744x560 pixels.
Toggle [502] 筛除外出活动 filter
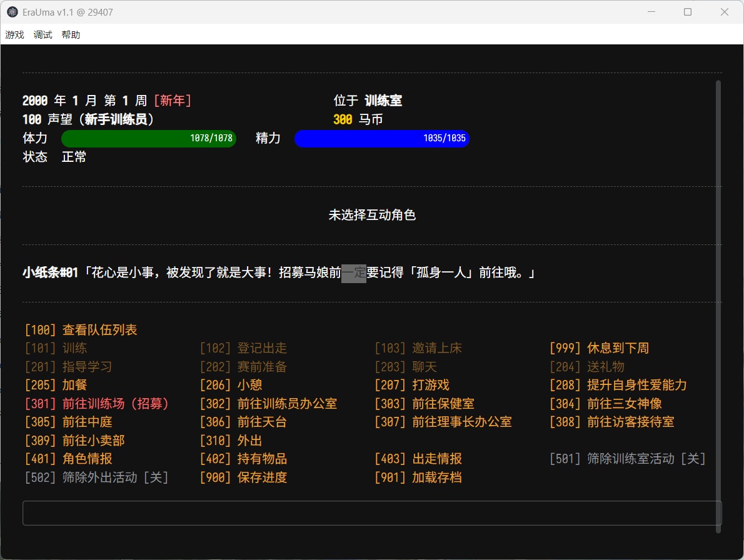tap(96, 477)
